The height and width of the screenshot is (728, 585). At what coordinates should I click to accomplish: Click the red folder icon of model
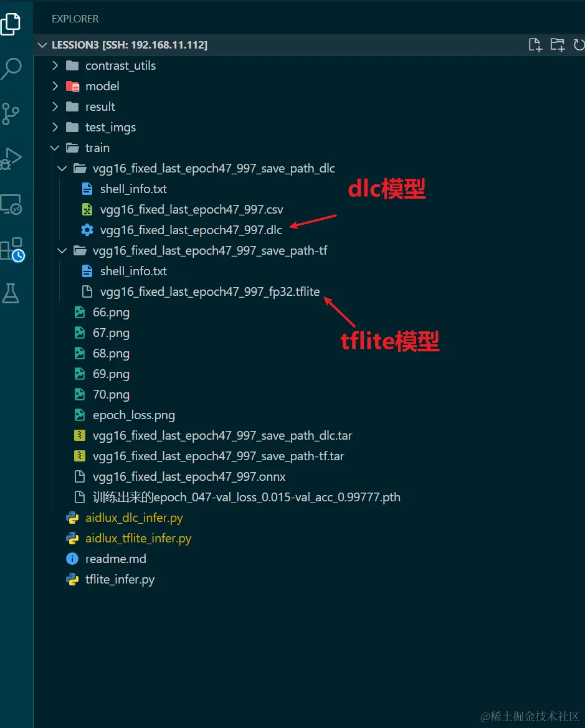(x=72, y=87)
